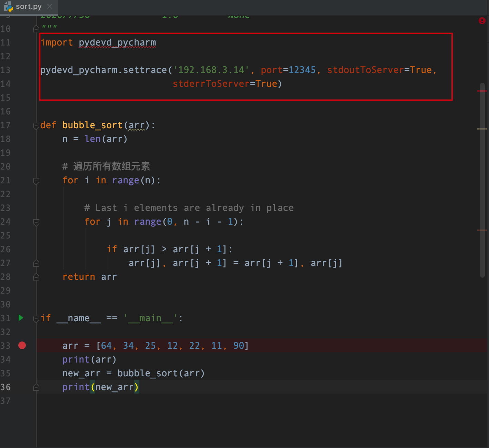Click the len(arr) call on line 18
The image size is (489, 448).
tap(106, 139)
